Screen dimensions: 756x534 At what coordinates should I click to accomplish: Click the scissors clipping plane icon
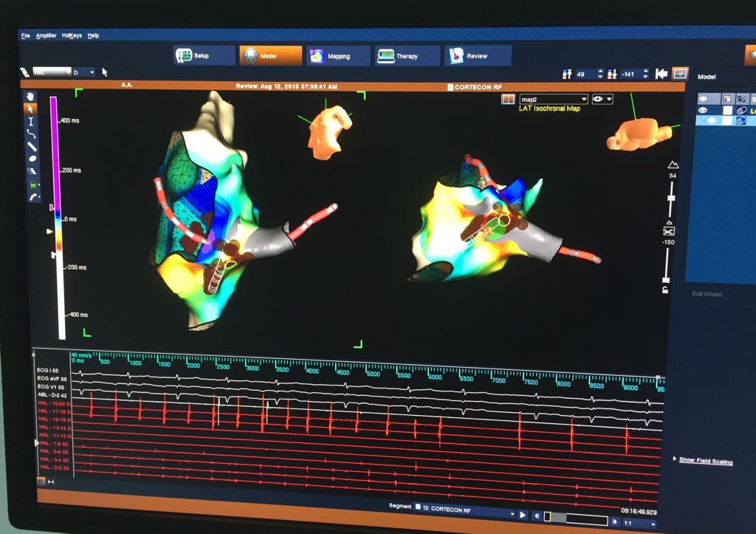pyautogui.click(x=669, y=231)
